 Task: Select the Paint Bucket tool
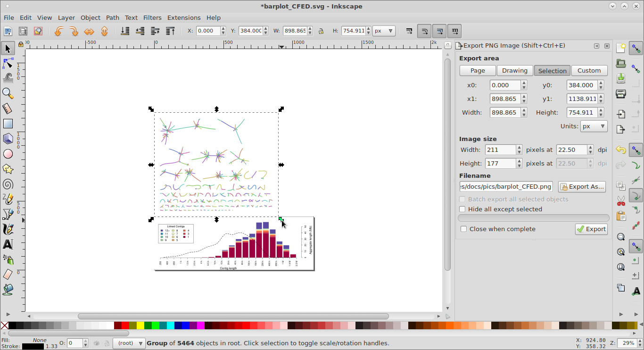8,290
